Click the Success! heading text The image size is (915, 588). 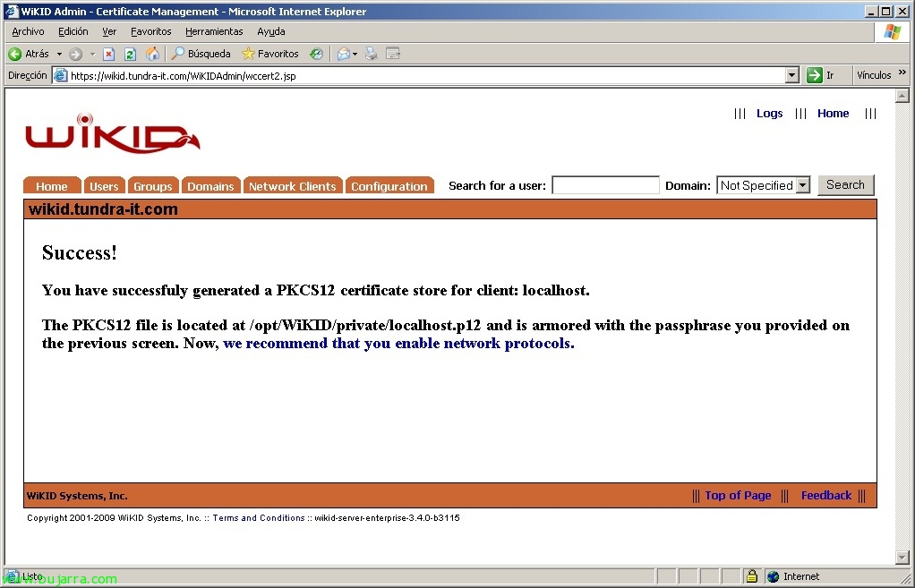tap(80, 252)
